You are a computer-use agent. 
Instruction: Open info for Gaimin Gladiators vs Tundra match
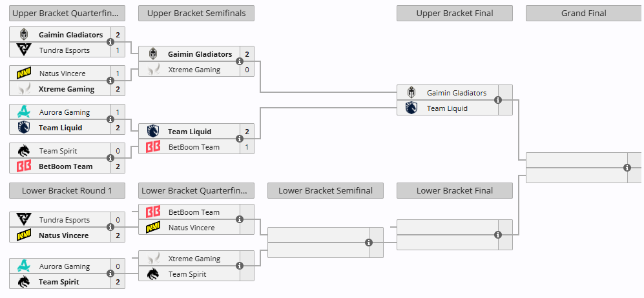pos(110,43)
